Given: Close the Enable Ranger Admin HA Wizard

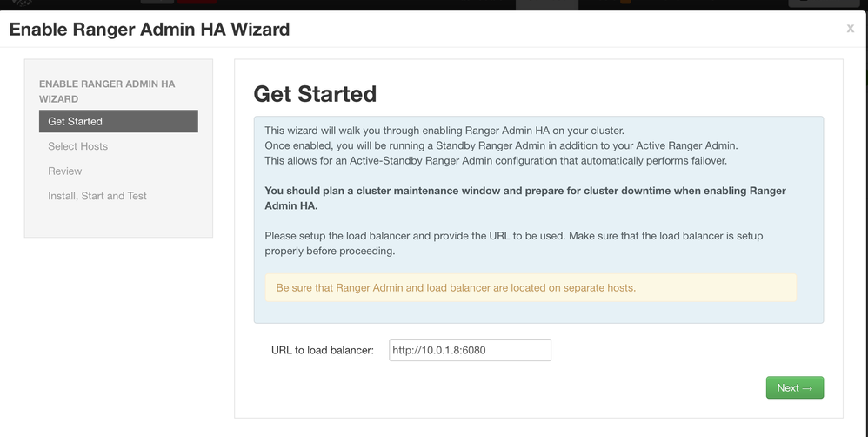Looking at the screenshot, I should tap(850, 29).
